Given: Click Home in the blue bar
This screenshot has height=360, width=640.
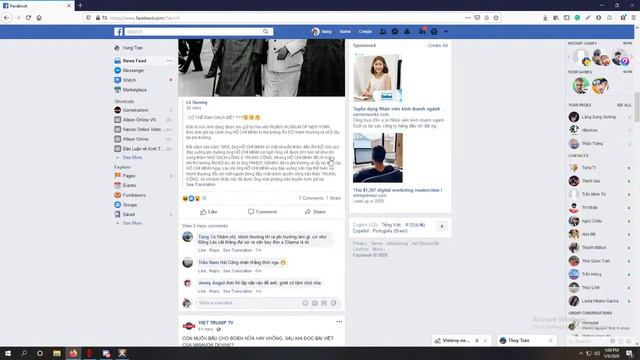Looking at the screenshot, I should pyautogui.click(x=345, y=31).
